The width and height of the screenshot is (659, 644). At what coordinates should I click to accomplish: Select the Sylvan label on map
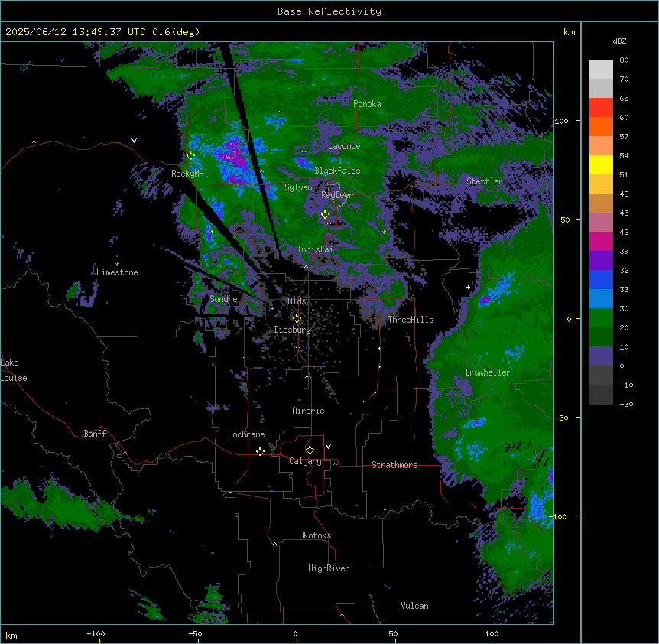[x=298, y=187]
